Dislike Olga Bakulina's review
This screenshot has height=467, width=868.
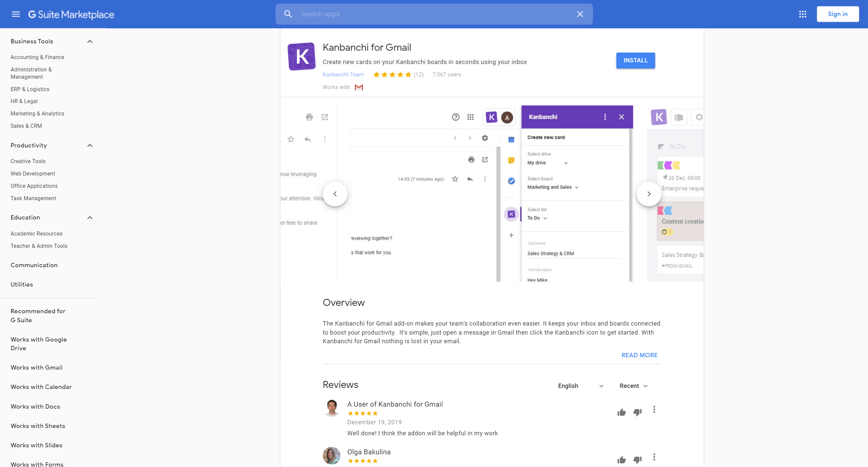(637, 460)
